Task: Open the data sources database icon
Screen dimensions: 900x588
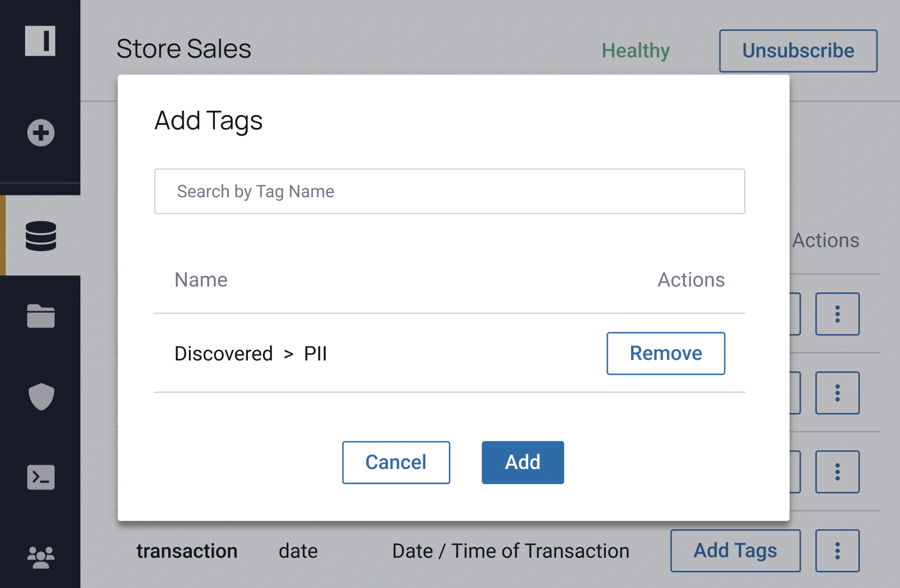Action: point(41,236)
